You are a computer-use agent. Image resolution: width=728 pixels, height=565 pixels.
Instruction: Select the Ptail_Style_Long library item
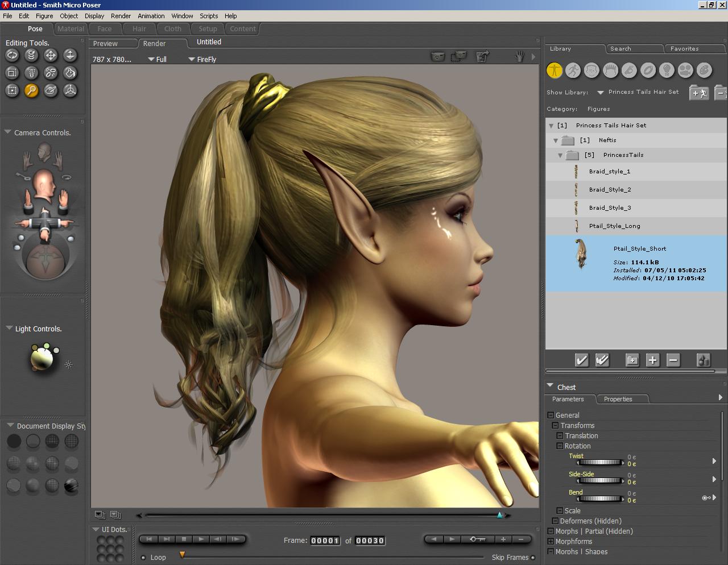click(614, 226)
